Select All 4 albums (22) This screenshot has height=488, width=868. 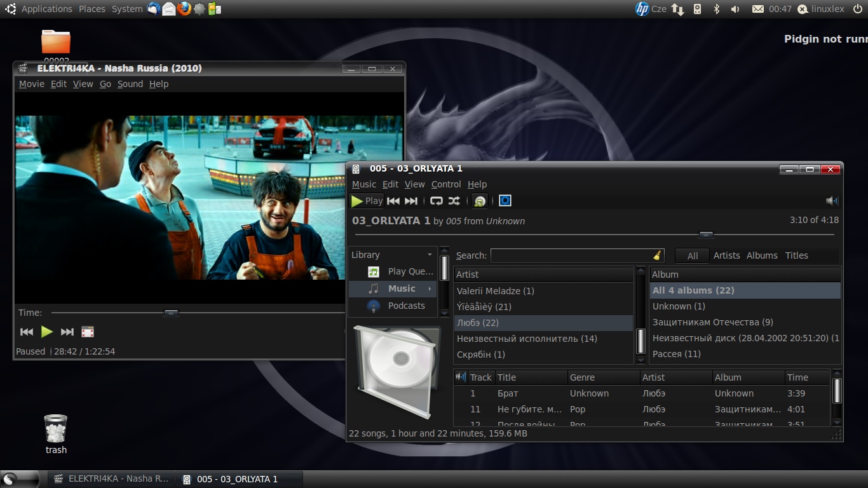coord(745,290)
